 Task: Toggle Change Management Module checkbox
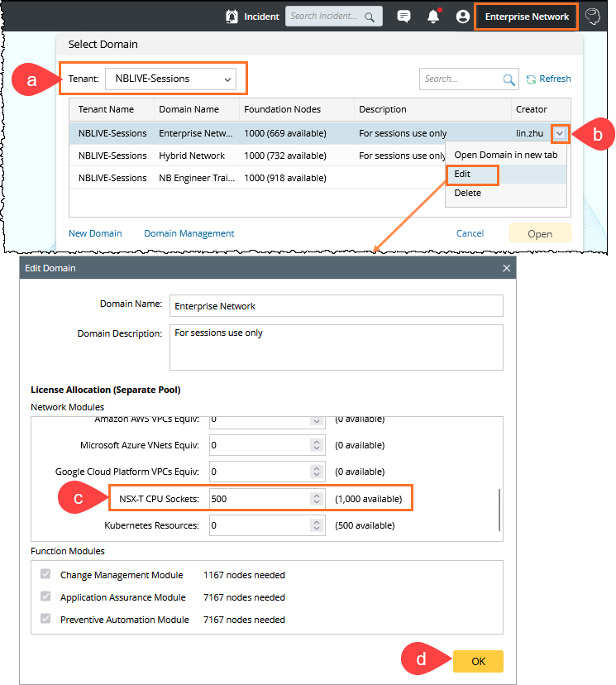(45, 574)
